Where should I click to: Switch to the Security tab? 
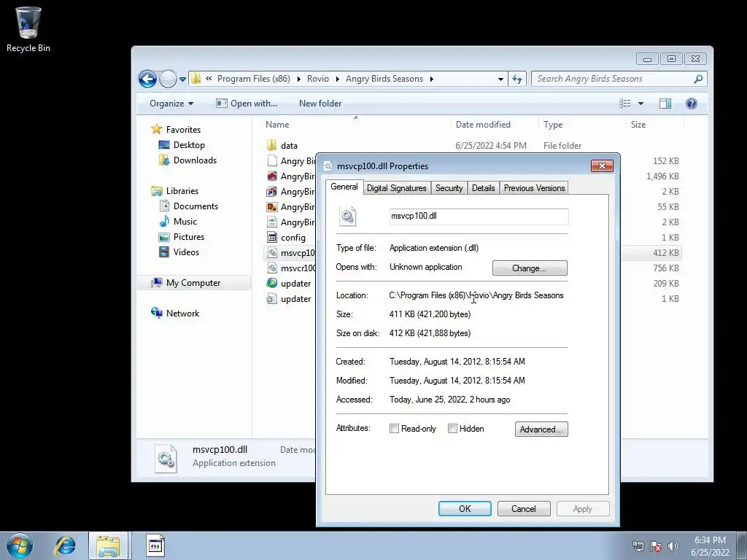point(449,188)
